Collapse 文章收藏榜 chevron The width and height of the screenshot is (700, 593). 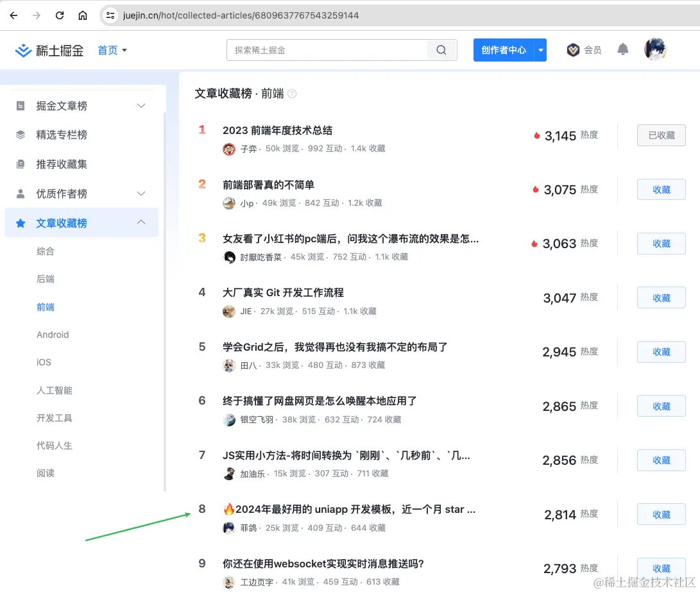[x=141, y=222]
